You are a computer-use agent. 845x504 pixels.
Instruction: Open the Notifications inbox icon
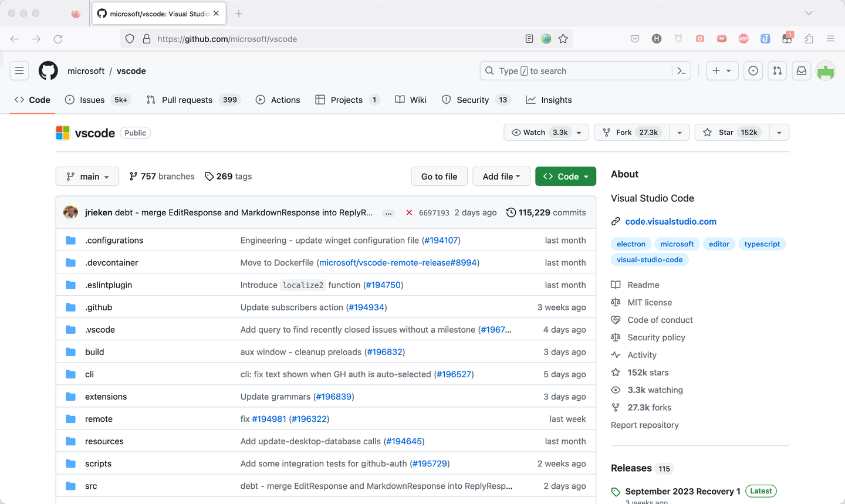[802, 71]
